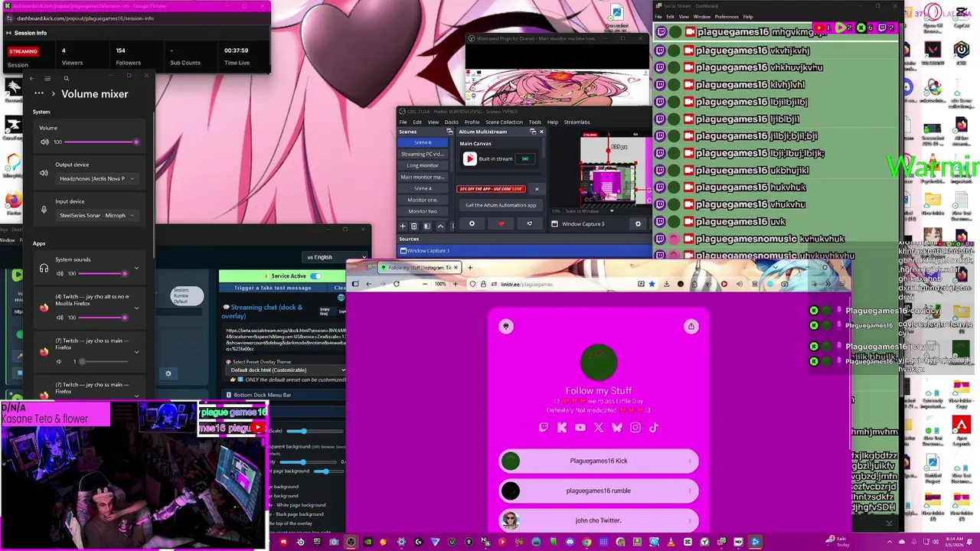Expand System sounds app entry
This screenshot has height=551, width=980.
tap(136, 268)
